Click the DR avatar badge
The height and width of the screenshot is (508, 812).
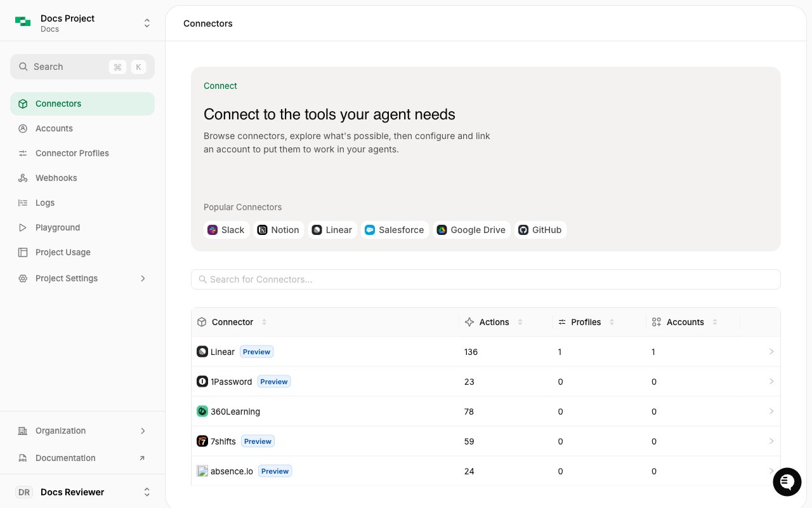[x=24, y=492]
